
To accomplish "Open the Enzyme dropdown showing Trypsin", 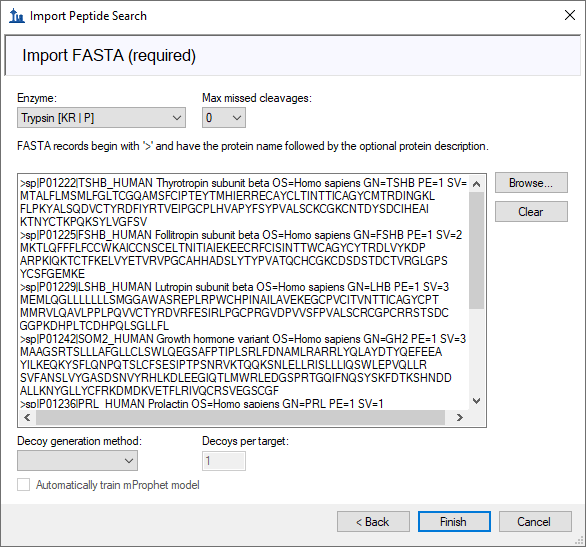I will point(101,118).
